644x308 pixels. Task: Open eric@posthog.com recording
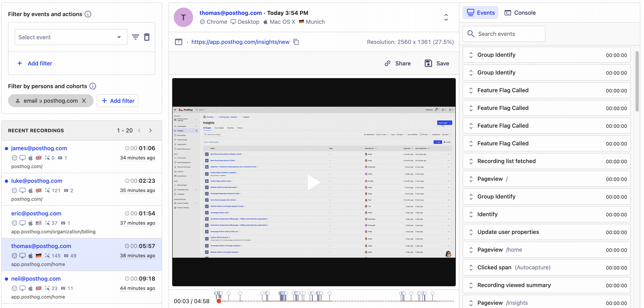click(81, 222)
